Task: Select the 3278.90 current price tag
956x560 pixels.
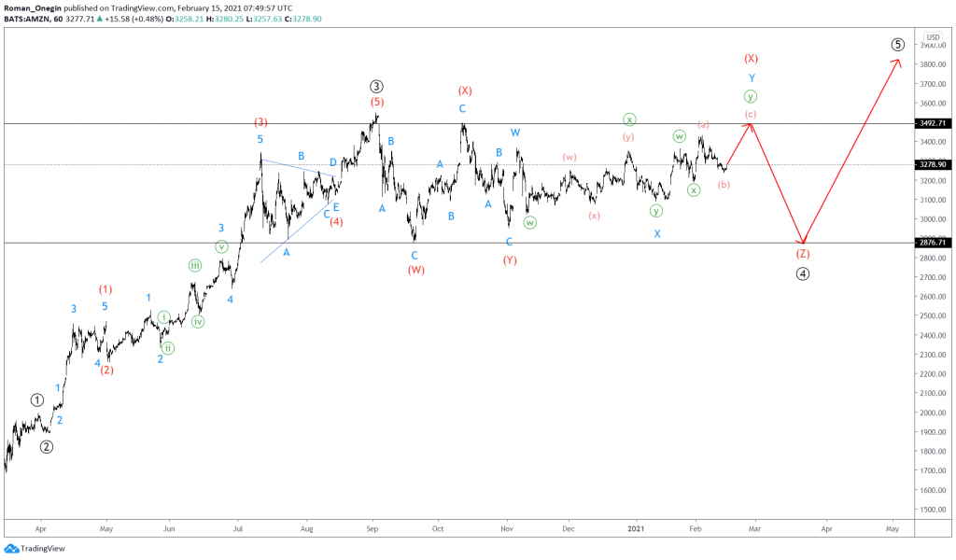Action: tap(933, 164)
